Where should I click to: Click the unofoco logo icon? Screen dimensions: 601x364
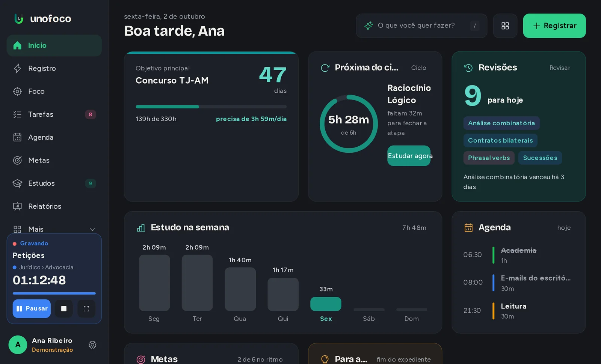(18, 18)
